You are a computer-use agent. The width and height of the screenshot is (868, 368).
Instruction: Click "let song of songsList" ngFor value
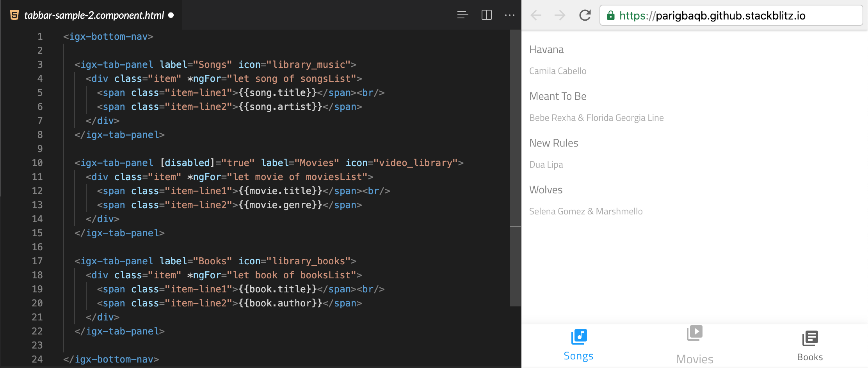(x=292, y=79)
